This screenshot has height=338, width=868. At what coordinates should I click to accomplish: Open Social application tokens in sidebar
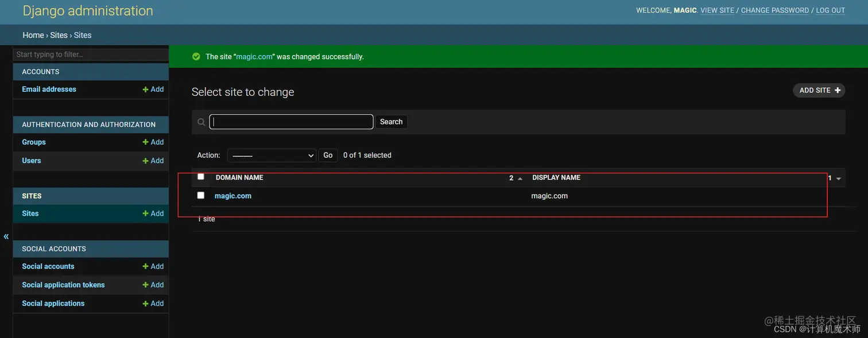tap(63, 285)
